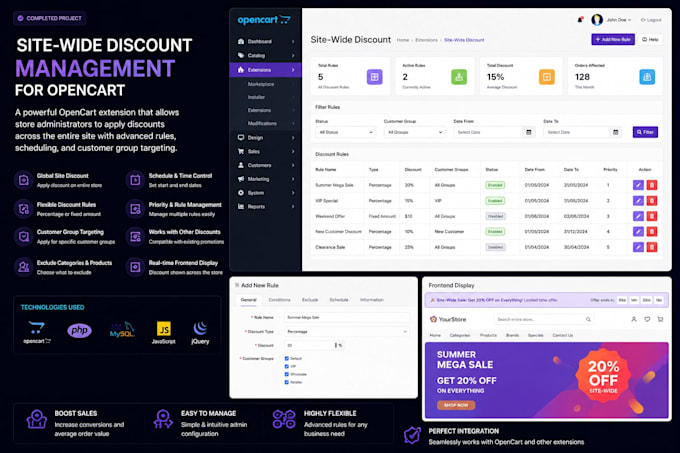Open the Date From calendar icon
680x453 pixels.
pyautogui.click(x=529, y=132)
